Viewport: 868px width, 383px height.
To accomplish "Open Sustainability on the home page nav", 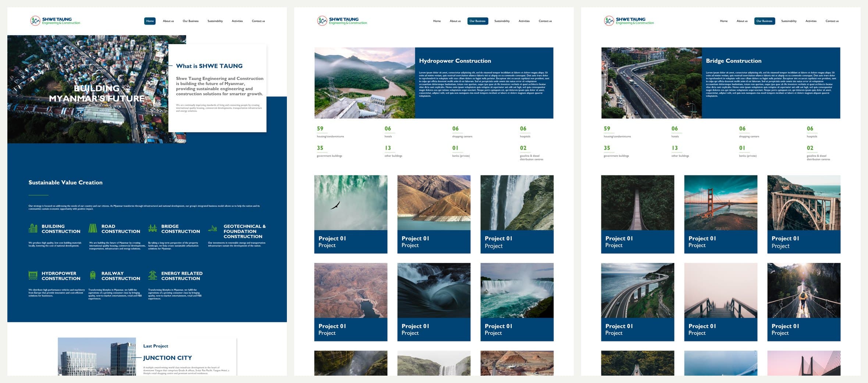I will click(215, 21).
